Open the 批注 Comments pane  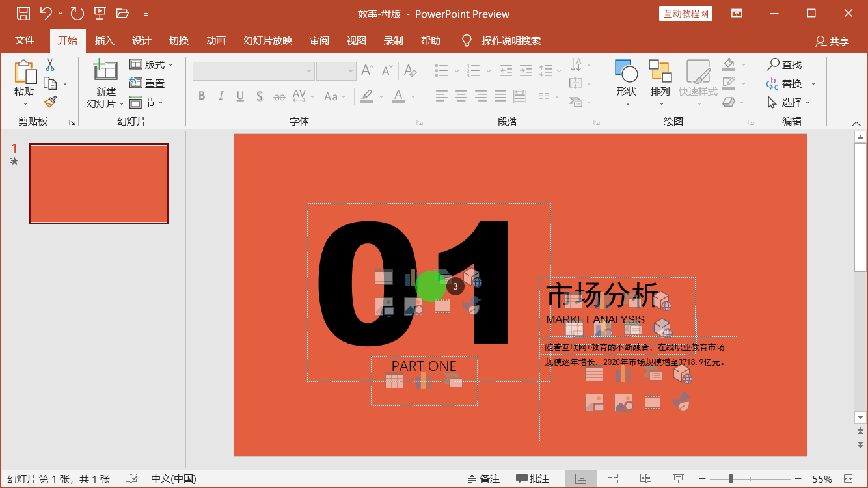click(532, 479)
